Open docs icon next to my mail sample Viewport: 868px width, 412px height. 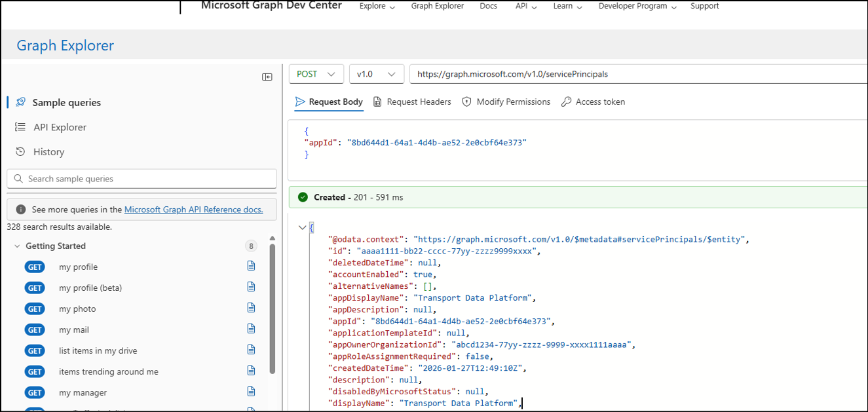coord(251,329)
